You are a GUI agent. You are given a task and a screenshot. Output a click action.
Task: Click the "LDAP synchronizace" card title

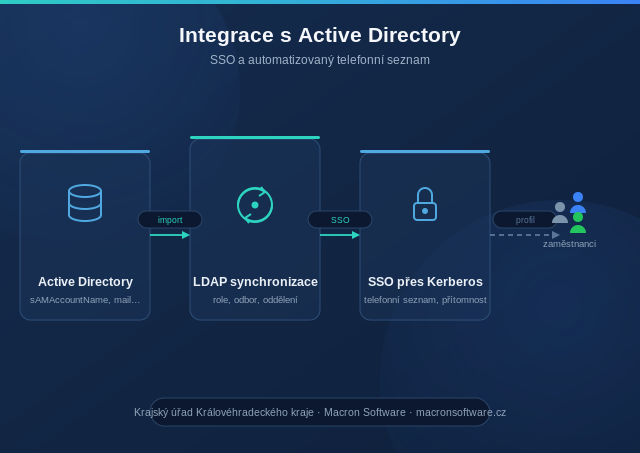click(255, 282)
